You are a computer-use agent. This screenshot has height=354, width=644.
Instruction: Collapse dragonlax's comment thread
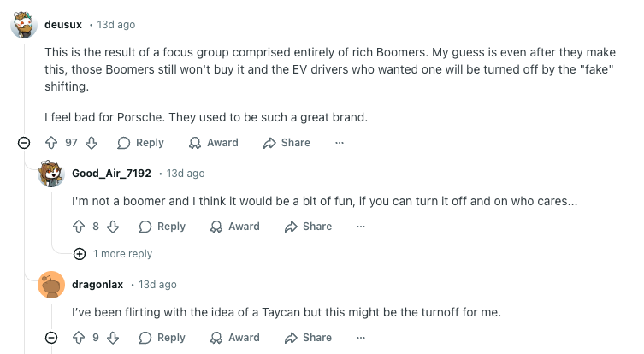click(51, 338)
